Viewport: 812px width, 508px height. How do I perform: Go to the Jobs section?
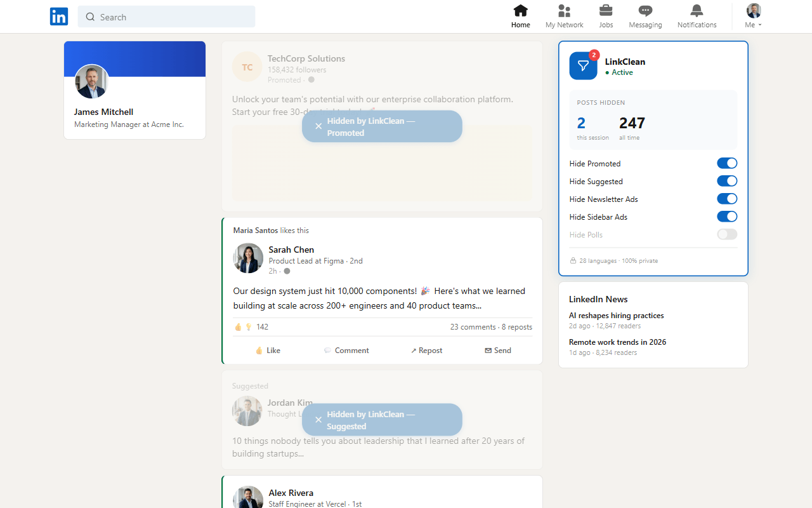pyautogui.click(x=606, y=17)
